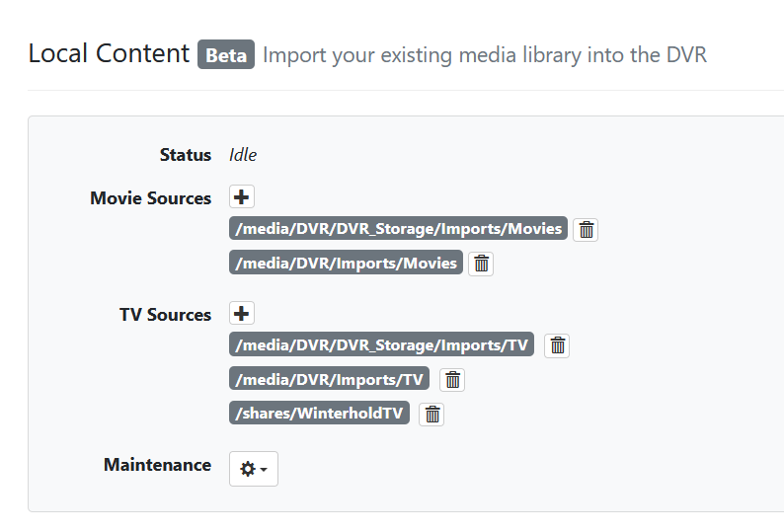Click the import media library subtitle

485,54
